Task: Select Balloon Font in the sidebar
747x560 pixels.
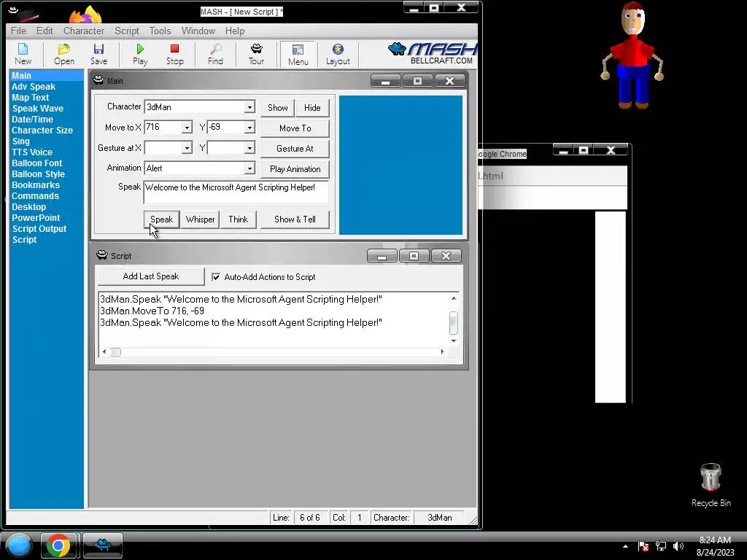Action: pos(36,163)
